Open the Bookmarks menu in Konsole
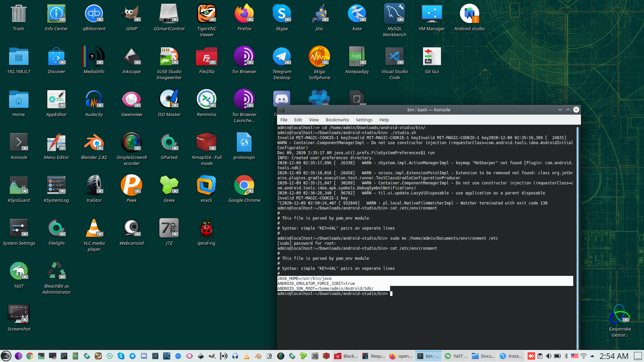 pyautogui.click(x=337, y=120)
